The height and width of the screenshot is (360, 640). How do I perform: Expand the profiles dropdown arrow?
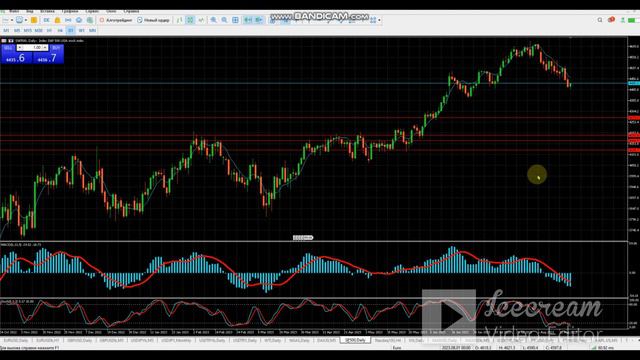coord(25,20)
